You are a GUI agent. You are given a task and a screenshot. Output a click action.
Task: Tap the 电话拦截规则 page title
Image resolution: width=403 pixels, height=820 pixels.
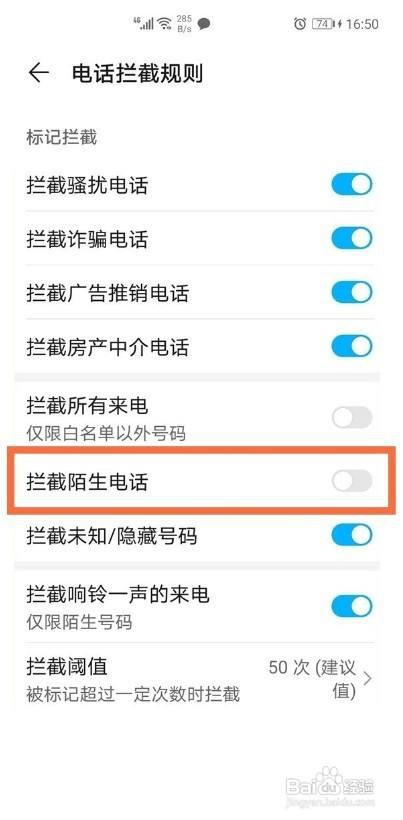137,74
